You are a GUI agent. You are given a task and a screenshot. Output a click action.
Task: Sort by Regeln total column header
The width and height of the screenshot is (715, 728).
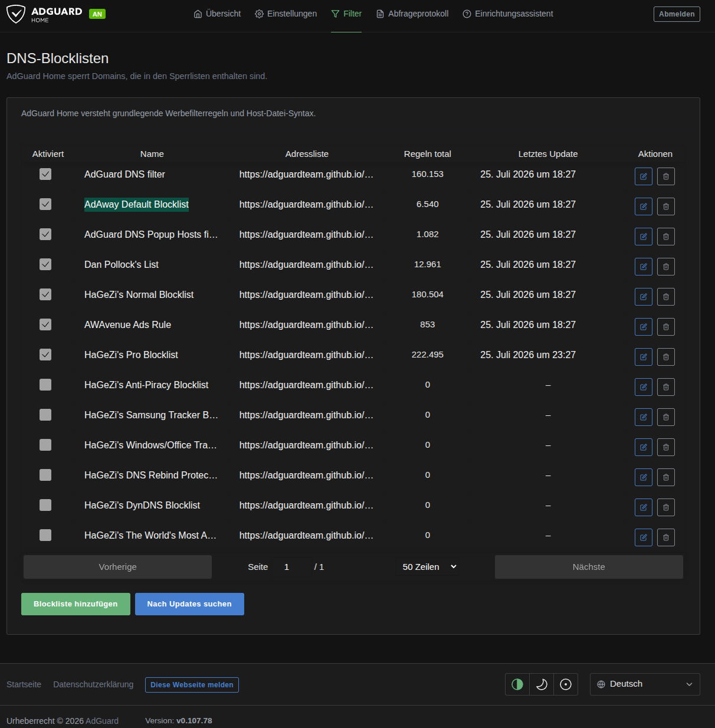tap(428, 154)
